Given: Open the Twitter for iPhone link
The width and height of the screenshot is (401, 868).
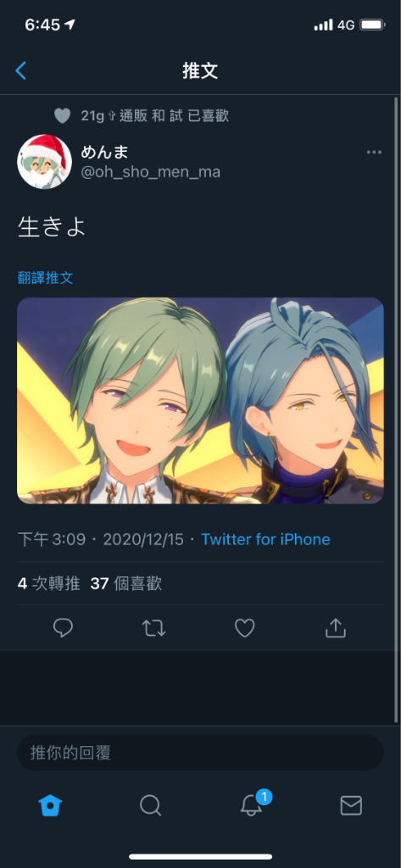Looking at the screenshot, I should 266,539.
